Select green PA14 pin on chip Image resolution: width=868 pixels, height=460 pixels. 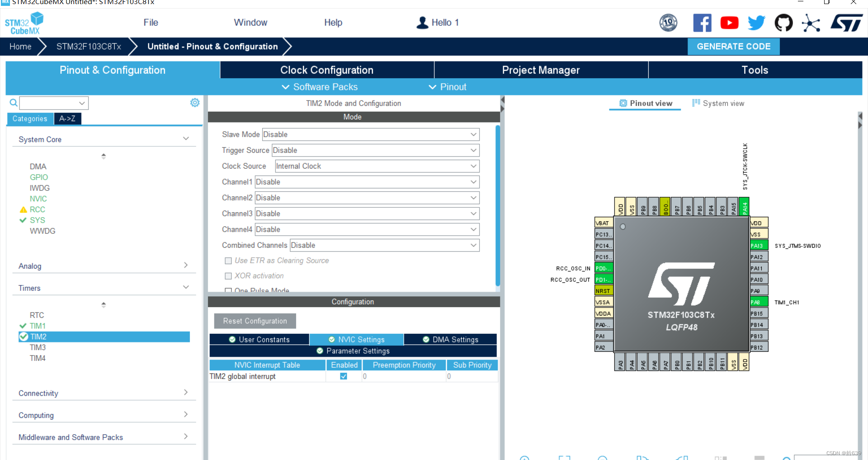click(x=744, y=207)
